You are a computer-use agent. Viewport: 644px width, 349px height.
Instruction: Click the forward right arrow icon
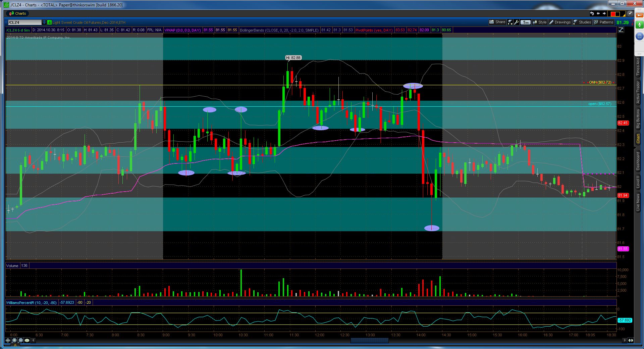[x=604, y=13]
